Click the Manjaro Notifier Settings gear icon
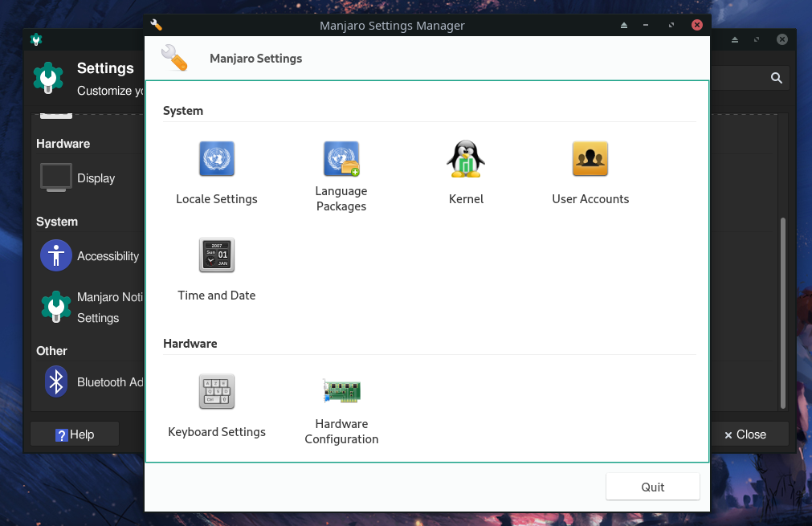Image resolution: width=812 pixels, height=526 pixels. point(56,307)
